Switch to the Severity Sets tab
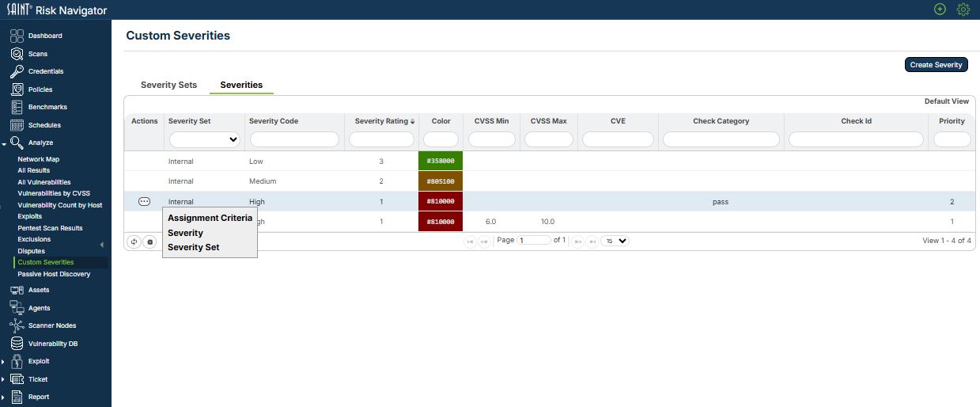This screenshot has height=407, width=980. (168, 85)
